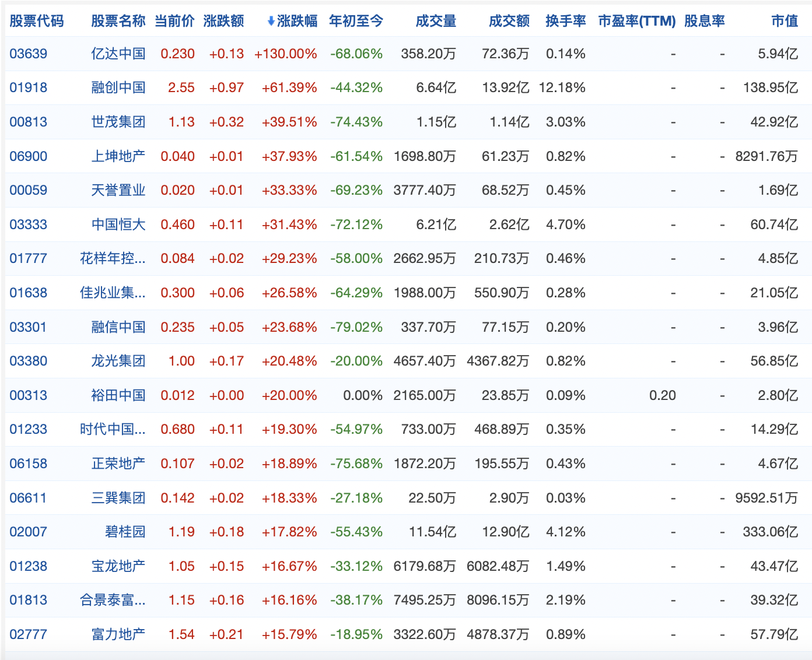Select the 11.54亿 volume cell
This screenshot has height=660, width=812.
pos(433,532)
